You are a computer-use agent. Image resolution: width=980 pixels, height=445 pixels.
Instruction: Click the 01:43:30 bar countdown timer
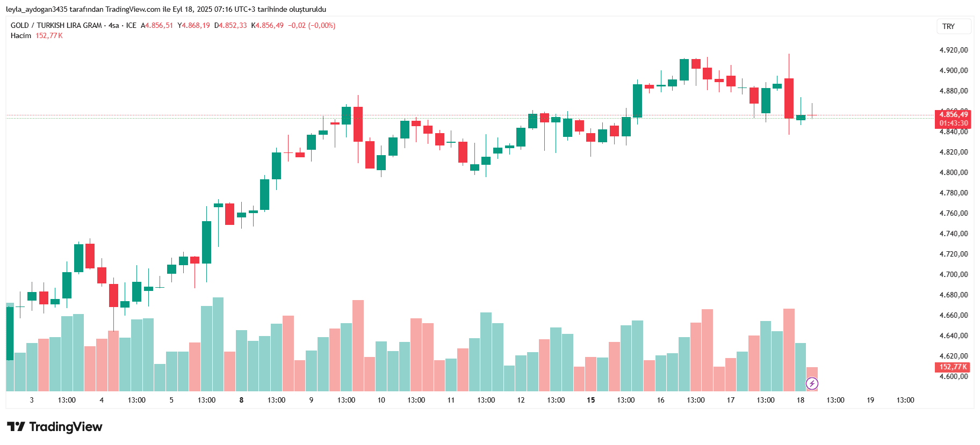[x=953, y=123]
